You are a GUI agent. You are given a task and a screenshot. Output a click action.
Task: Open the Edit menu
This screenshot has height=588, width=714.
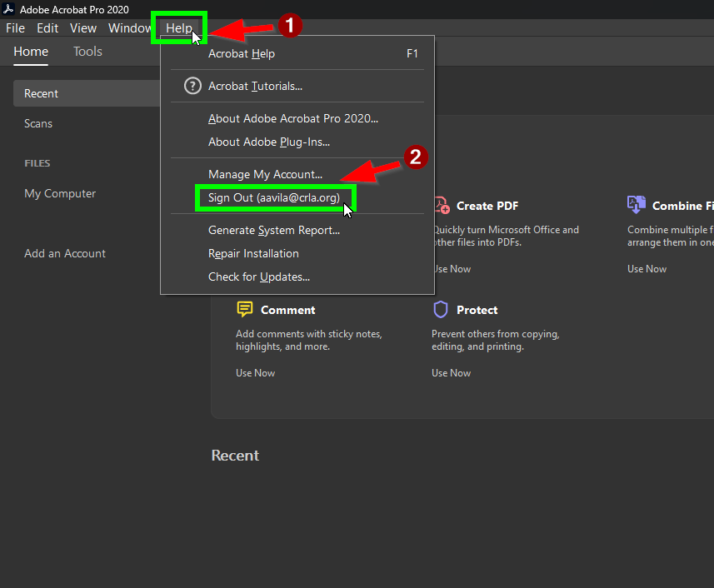tap(47, 28)
